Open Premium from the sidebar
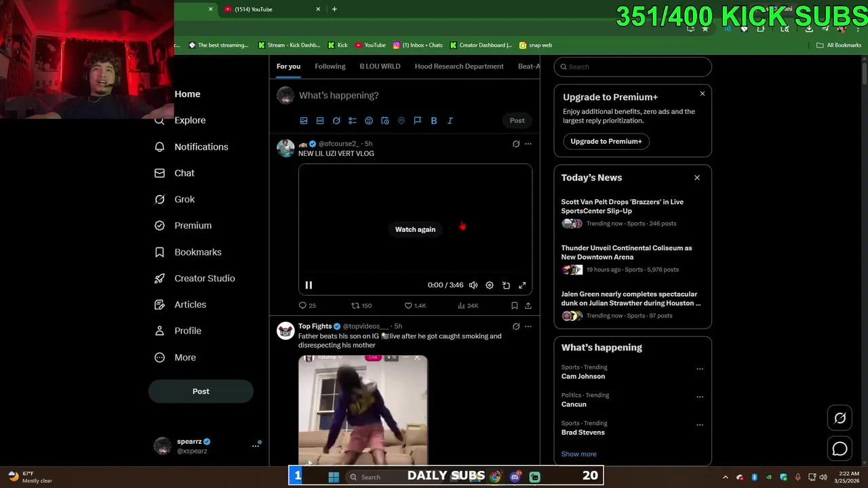This screenshot has width=868, height=488. [183, 225]
